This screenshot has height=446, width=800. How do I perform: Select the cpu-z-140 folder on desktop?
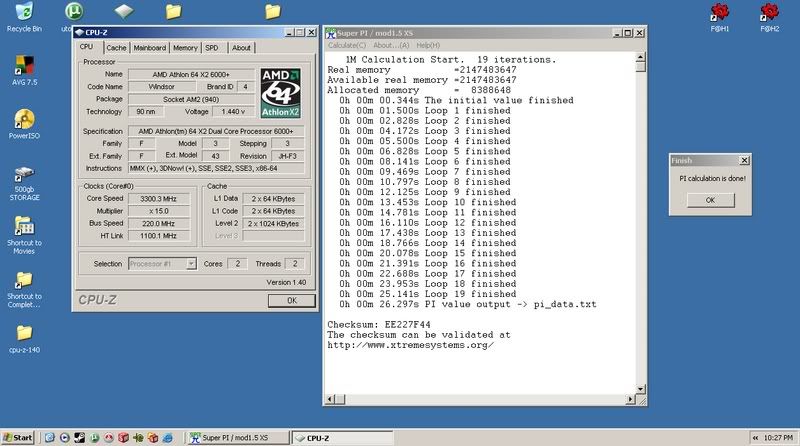pos(24,339)
